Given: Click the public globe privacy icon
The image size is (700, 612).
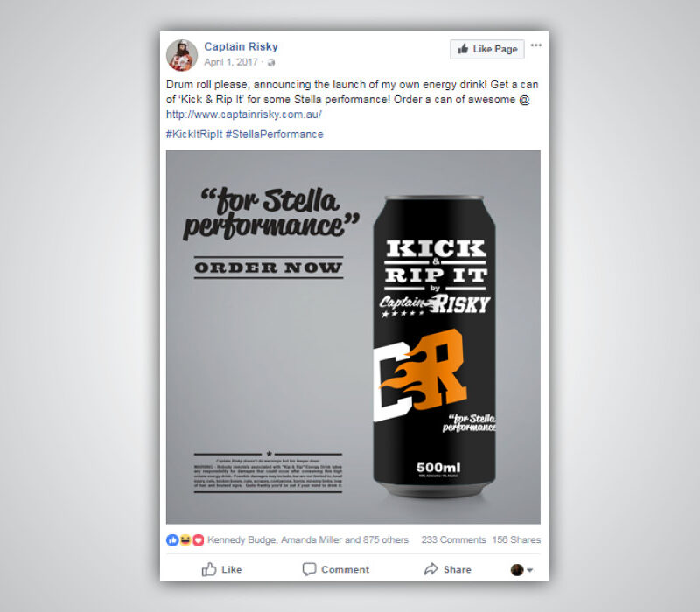Looking at the screenshot, I should 270,63.
